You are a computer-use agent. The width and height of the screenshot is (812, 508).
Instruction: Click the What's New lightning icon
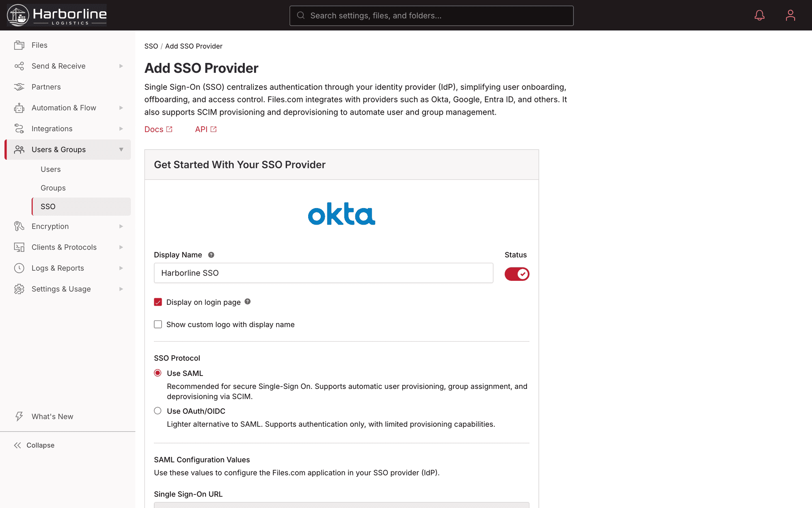[19, 417]
